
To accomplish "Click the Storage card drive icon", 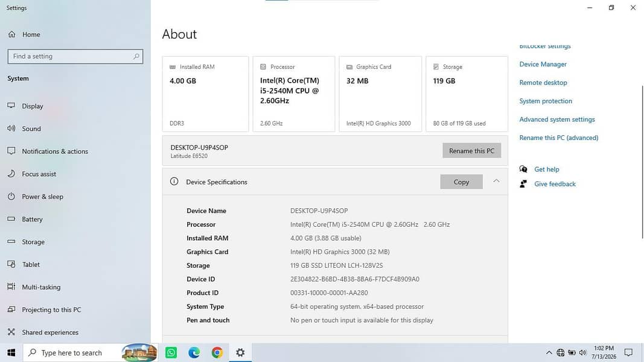I will pyautogui.click(x=436, y=66).
